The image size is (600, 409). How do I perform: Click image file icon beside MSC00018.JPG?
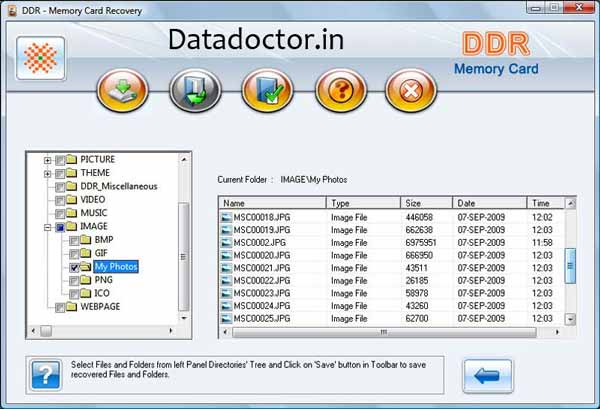click(226, 217)
